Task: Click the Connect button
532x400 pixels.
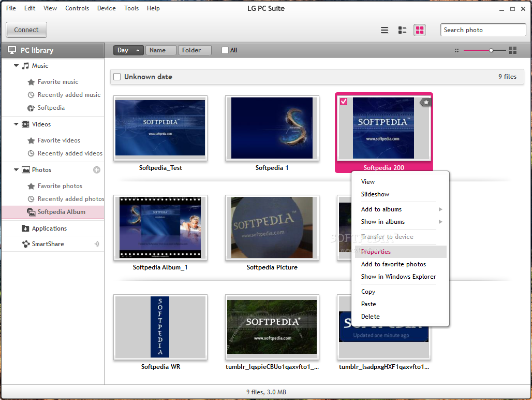Action: point(26,30)
